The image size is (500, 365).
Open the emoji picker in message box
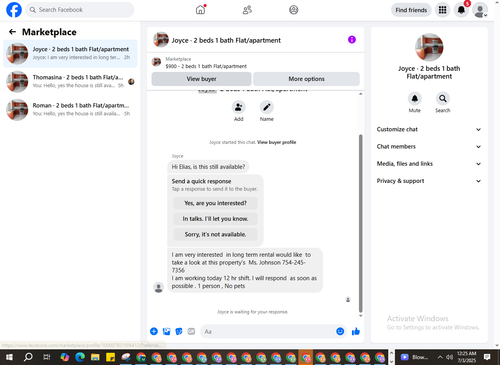(x=340, y=331)
